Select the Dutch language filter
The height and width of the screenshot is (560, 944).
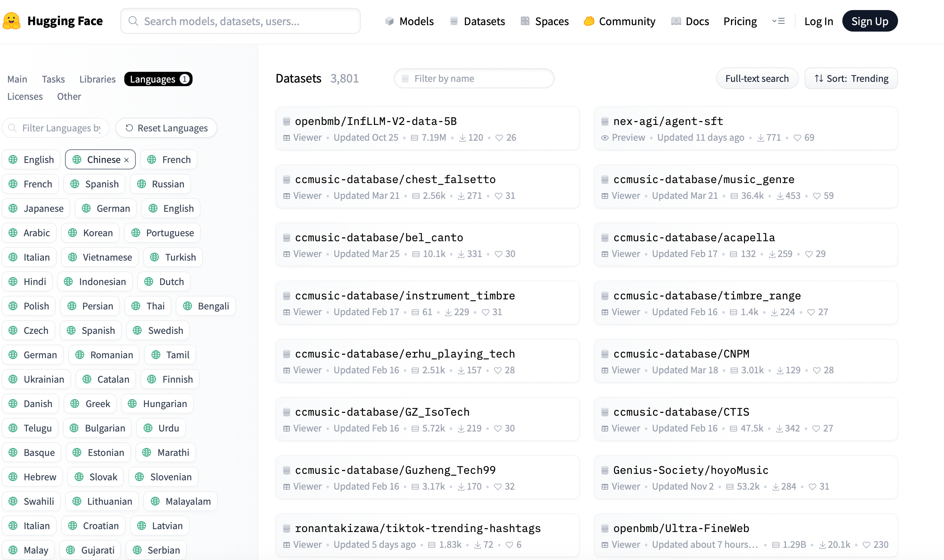coord(164,281)
